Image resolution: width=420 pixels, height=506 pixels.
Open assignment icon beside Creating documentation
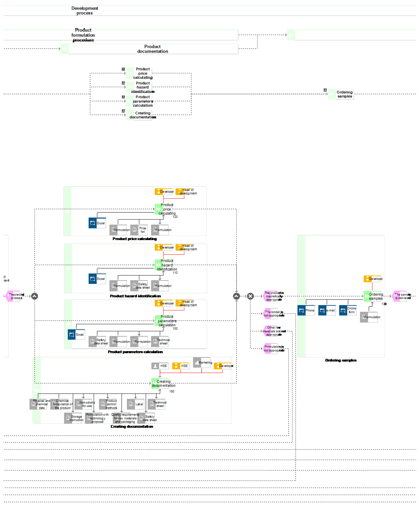(123, 111)
